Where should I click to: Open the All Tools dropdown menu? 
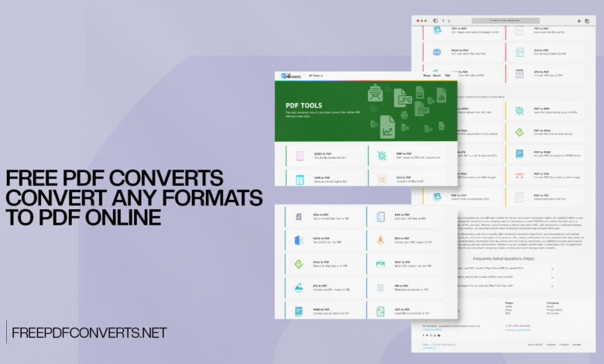(x=315, y=76)
